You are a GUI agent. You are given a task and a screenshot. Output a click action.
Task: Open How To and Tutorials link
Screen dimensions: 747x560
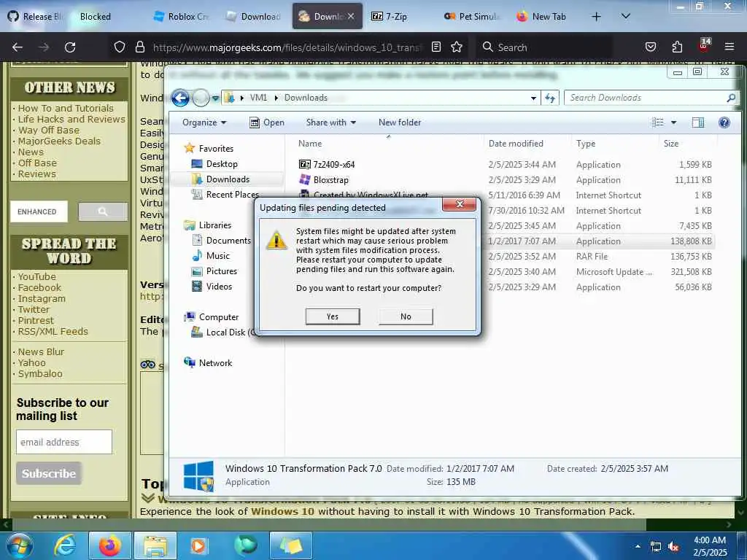(66, 108)
